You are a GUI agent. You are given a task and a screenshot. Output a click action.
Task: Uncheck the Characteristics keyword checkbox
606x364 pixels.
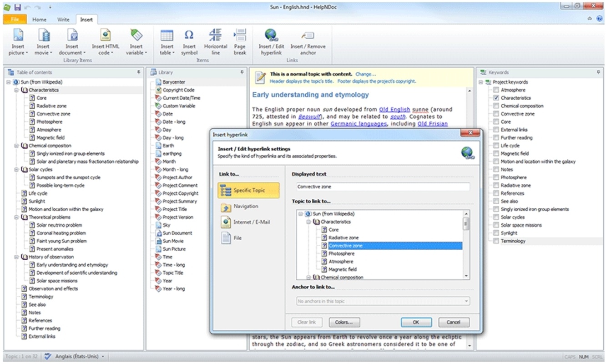tap(496, 98)
